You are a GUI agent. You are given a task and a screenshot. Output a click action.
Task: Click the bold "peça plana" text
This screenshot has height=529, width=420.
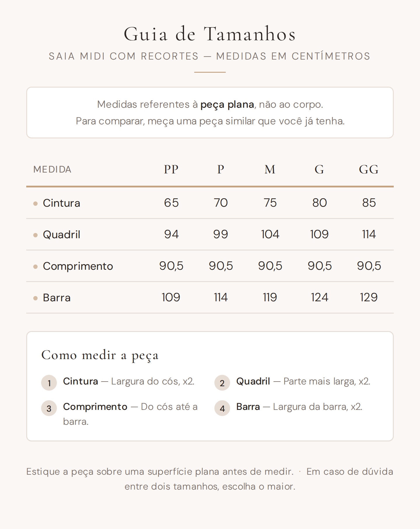pos(227,105)
